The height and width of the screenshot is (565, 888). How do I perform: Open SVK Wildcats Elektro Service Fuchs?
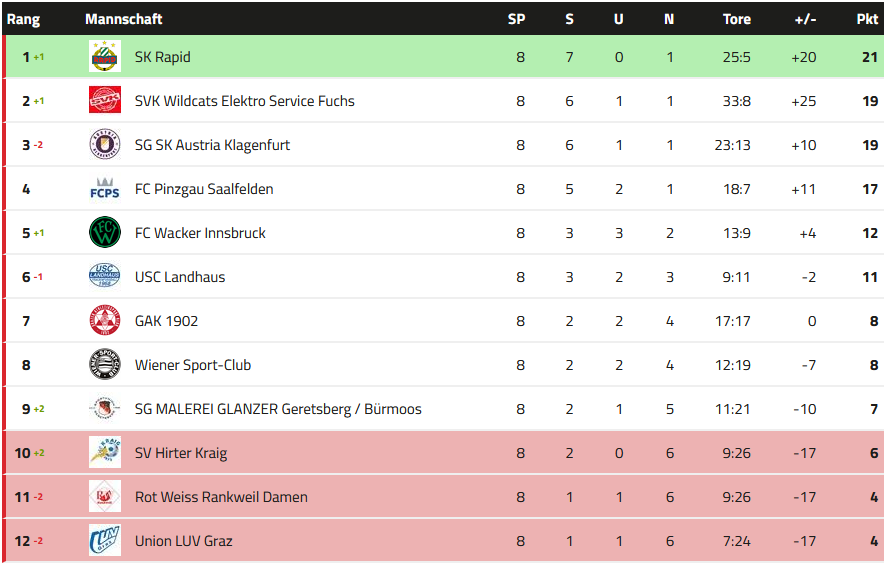[x=244, y=101]
